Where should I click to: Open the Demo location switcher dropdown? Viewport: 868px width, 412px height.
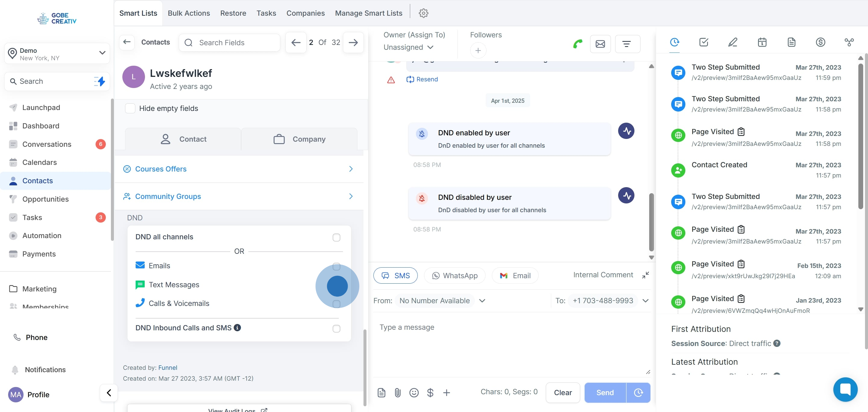click(x=57, y=53)
